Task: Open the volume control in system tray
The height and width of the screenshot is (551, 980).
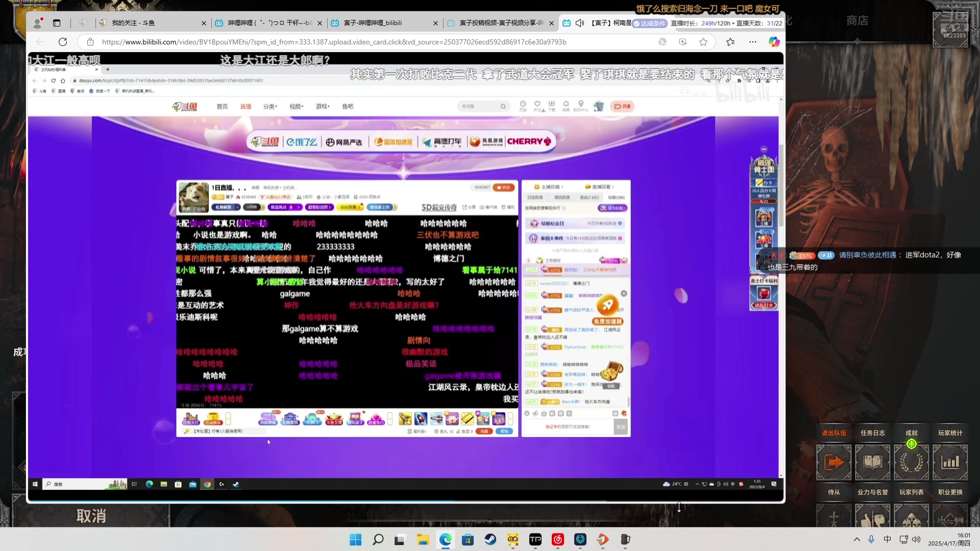Action: tap(916, 539)
